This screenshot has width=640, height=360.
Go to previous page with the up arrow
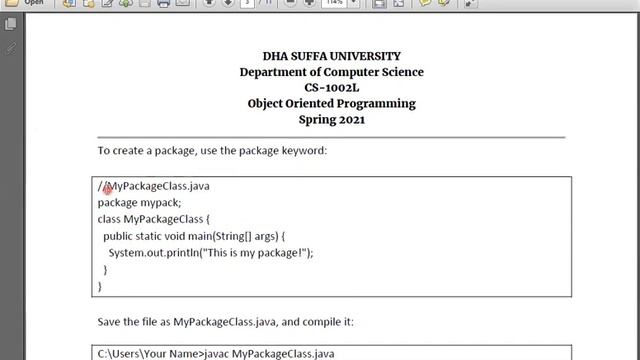pyautogui.click(x=209, y=3)
